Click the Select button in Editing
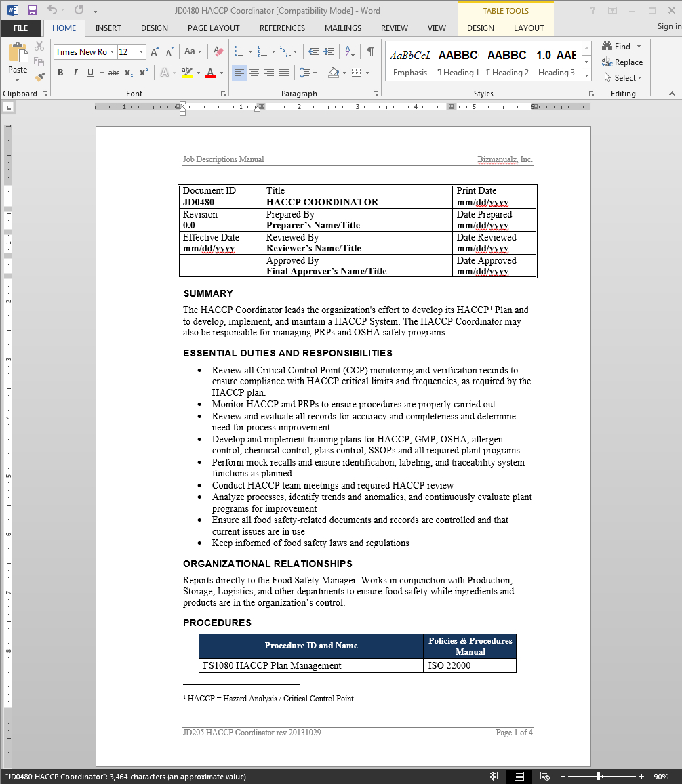Image resolution: width=682 pixels, height=784 pixels. tap(623, 77)
